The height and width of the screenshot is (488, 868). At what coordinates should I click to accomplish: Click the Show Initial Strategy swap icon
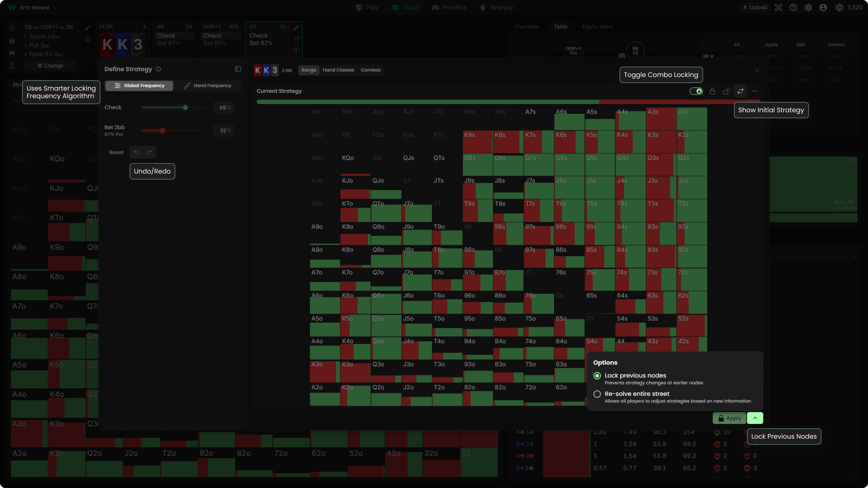[740, 91]
